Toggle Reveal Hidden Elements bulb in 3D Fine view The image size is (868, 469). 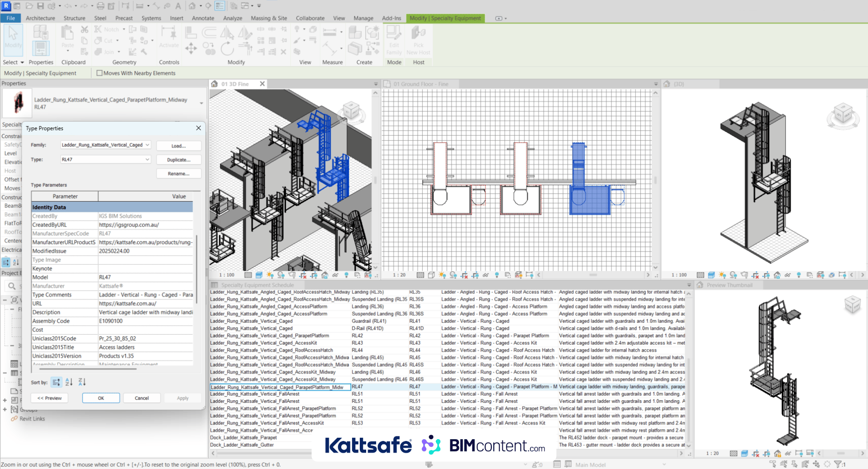(x=346, y=275)
